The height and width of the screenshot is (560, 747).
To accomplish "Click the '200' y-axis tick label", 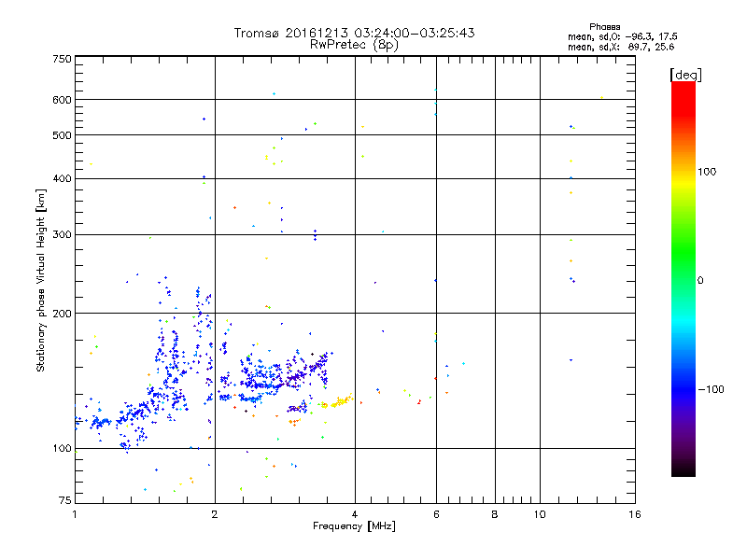I will 62,314.
